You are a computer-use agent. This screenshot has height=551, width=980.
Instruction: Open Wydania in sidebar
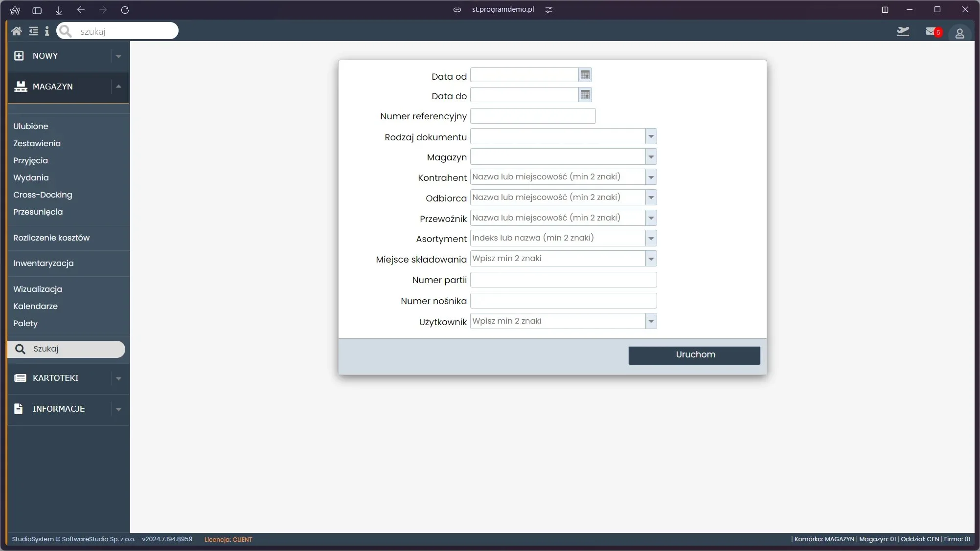[31, 177]
